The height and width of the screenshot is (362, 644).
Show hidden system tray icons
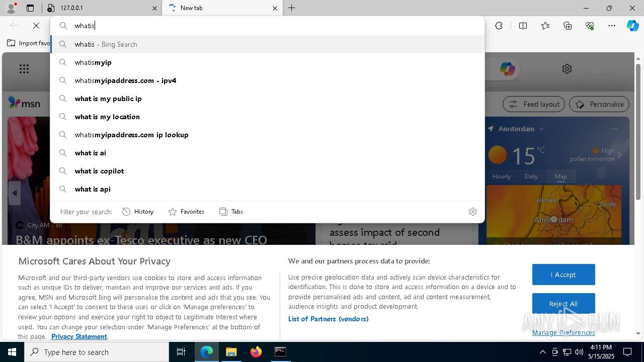(542, 352)
